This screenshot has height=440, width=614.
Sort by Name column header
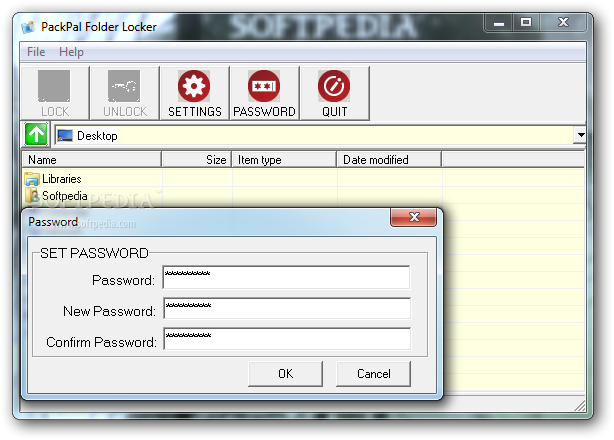pyautogui.click(x=92, y=160)
